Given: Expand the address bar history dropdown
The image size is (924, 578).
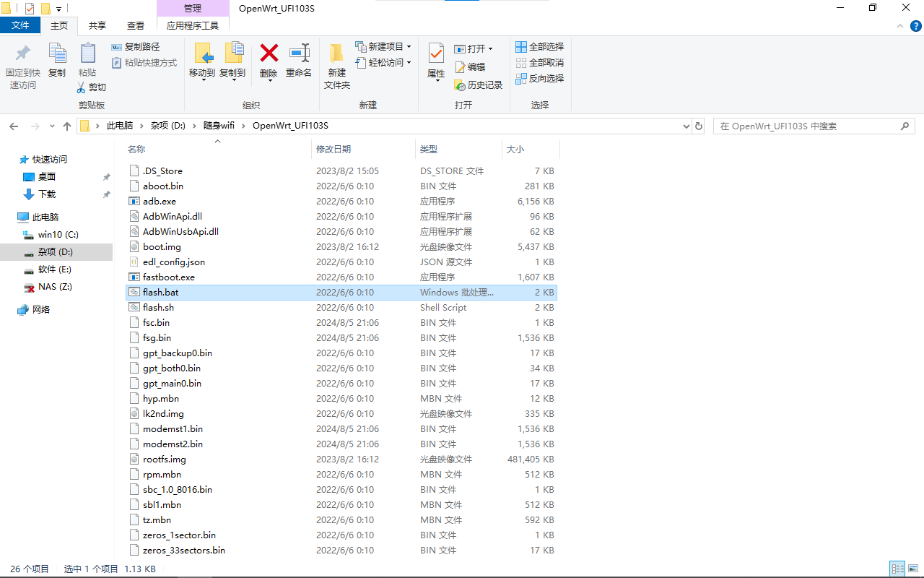Looking at the screenshot, I should [x=686, y=126].
